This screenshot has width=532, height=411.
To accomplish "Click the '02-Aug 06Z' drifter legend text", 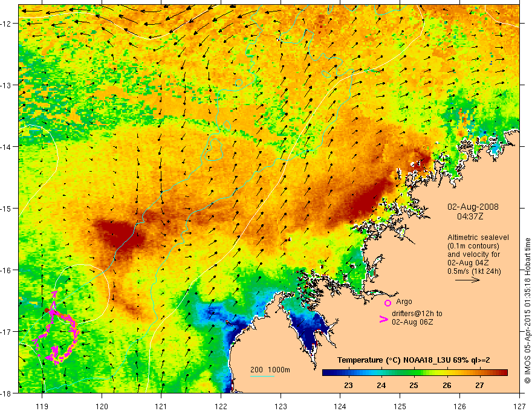I will 412,322.
